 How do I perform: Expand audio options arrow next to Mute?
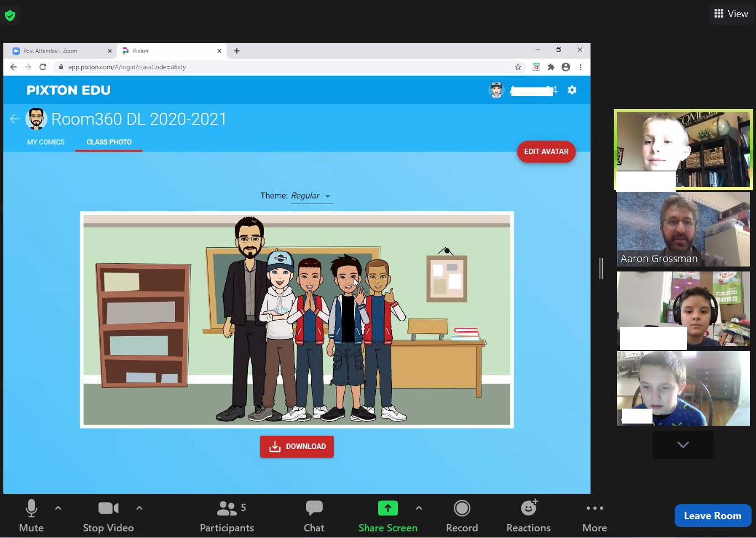coord(58,508)
